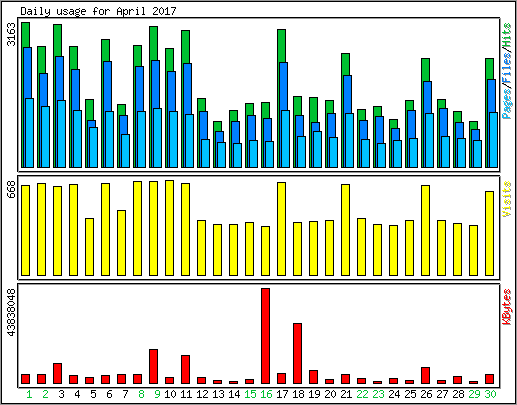517x405 pixels.
Task: Select the red KBytes bar for day 3
Action: [x=58, y=374]
